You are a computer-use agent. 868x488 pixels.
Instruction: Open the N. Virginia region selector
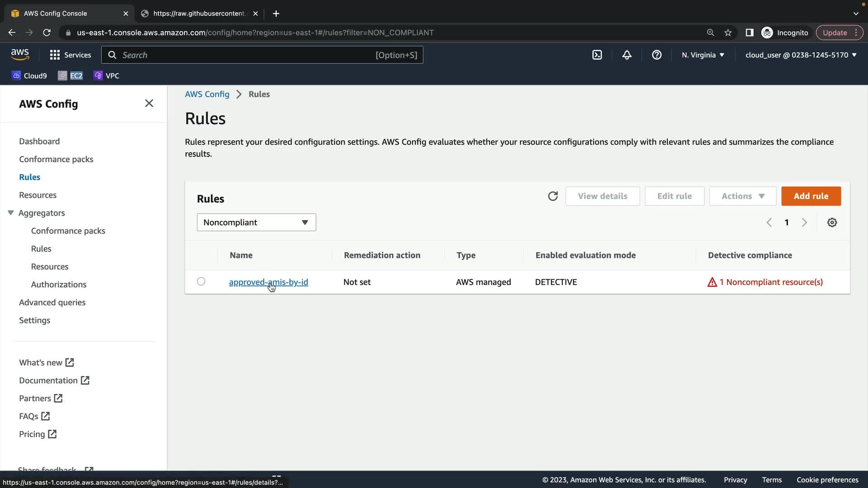click(x=703, y=55)
